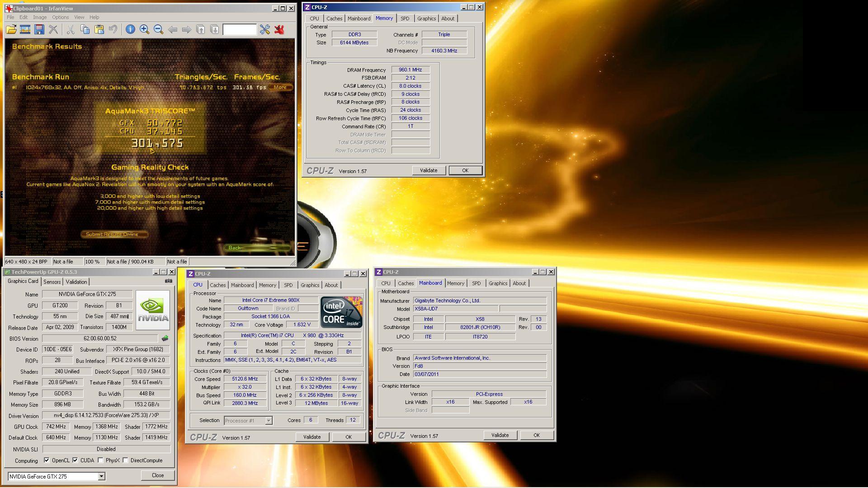Click the GPU-Z BIOS Version field
The height and width of the screenshot is (488, 868).
coord(100,338)
